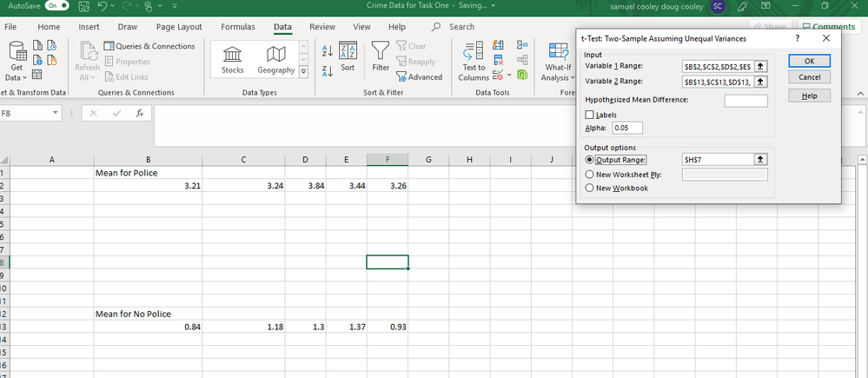This screenshot has height=378, width=868.
Task: Click the Ribbon Display Options icon
Action: (x=766, y=6)
